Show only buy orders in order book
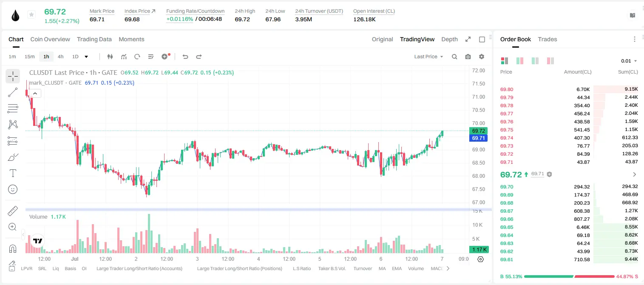The width and height of the screenshot is (644, 285). [535, 61]
